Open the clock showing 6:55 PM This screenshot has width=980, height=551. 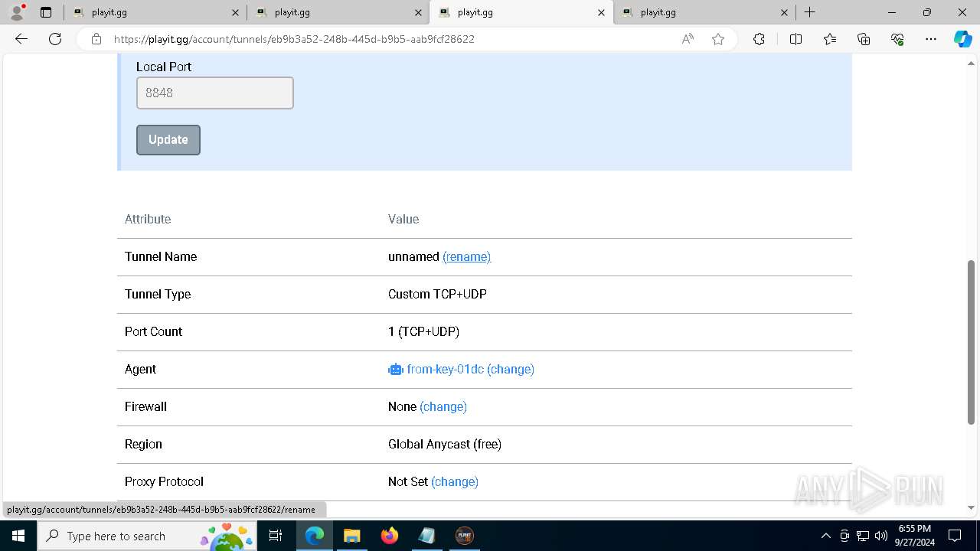pyautogui.click(x=914, y=536)
